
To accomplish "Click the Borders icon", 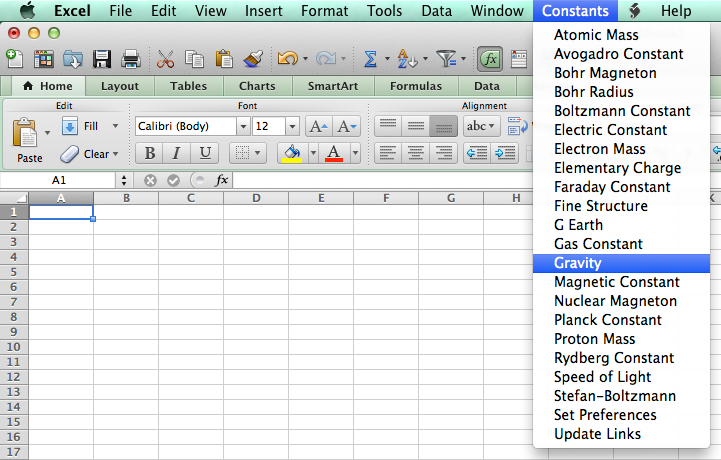I will coord(242,153).
